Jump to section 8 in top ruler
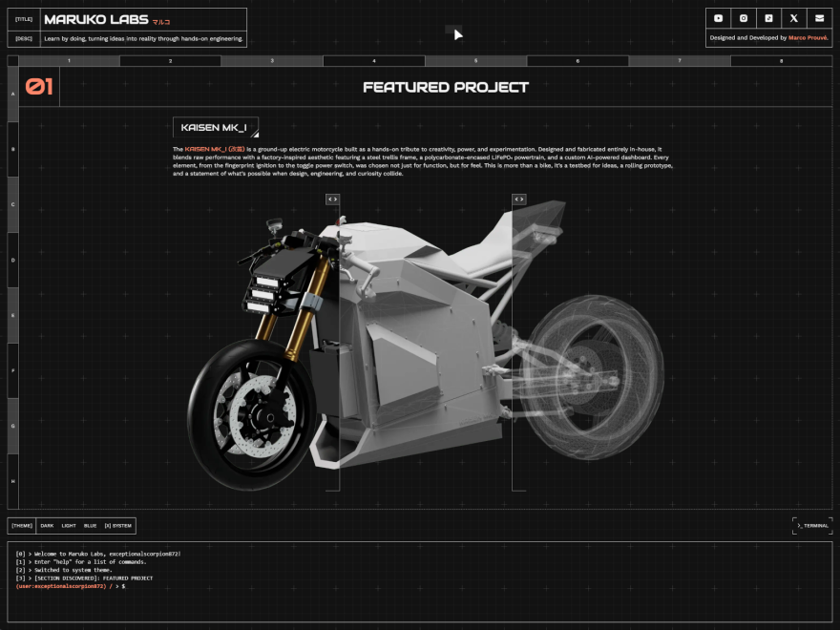840x630 pixels. click(x=781, y=60)
